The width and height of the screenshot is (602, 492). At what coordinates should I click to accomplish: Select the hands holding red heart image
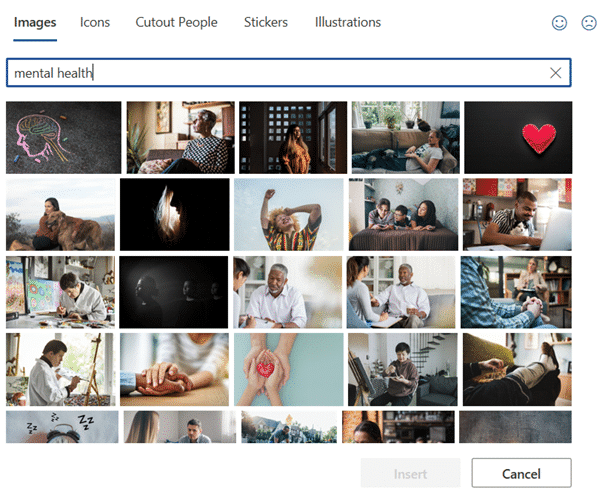tap(287, 369)
